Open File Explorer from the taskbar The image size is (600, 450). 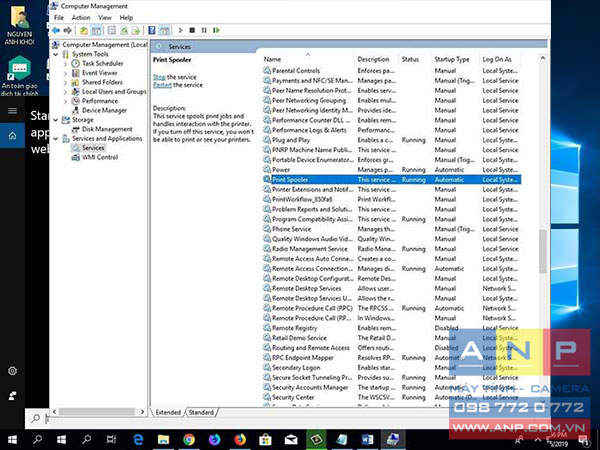[x=163, y=440]
